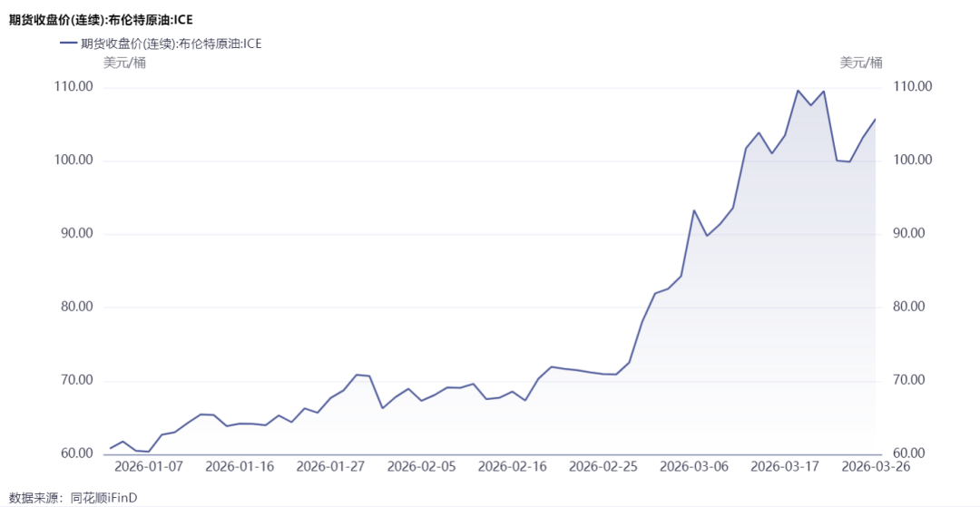
Task: Click the chart title 期货收盘价(连续):布伦特原油:ICE
Action: pyautogui.click(x=102, y=20)
